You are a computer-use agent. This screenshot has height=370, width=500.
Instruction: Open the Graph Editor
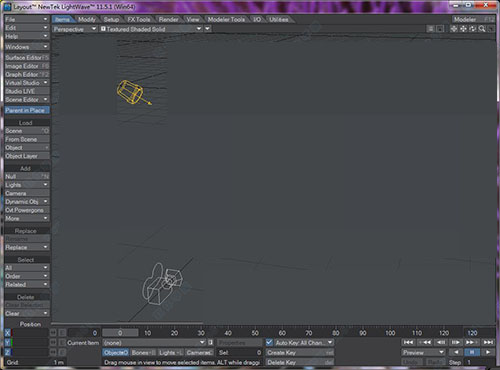[x=27, y=74]
